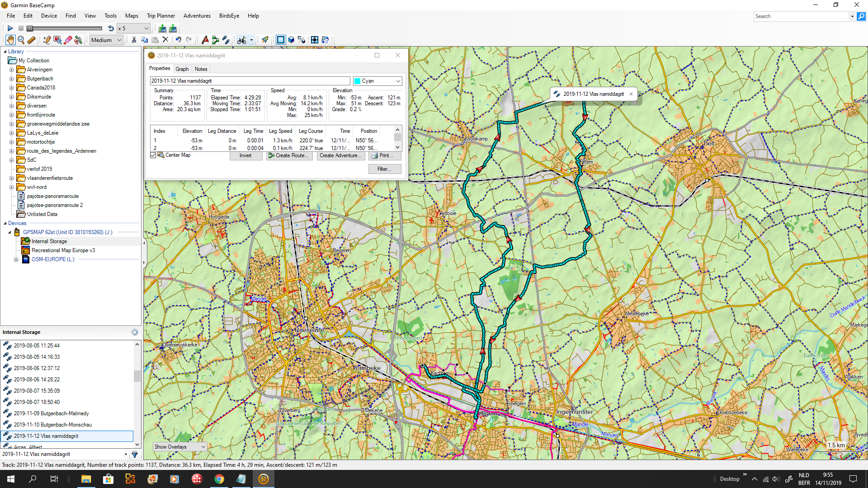The width and height of the screenshot is (868, 488).
Task: Open File Explorer from taskbar
Action: 86,479
